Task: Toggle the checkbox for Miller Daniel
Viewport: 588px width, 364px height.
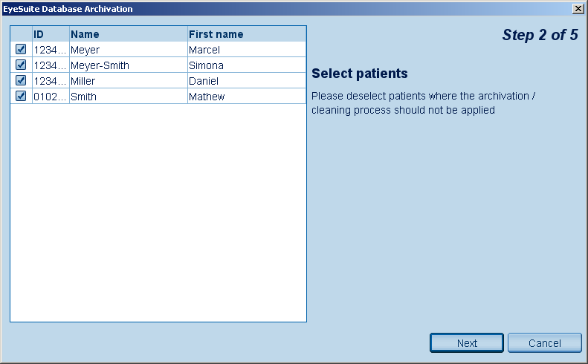Action: coord(21,80)
